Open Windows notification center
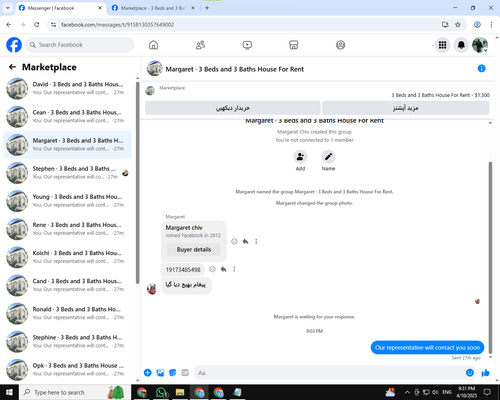The width and height of the screenshot is (500, 400). [x=487, y=392]
